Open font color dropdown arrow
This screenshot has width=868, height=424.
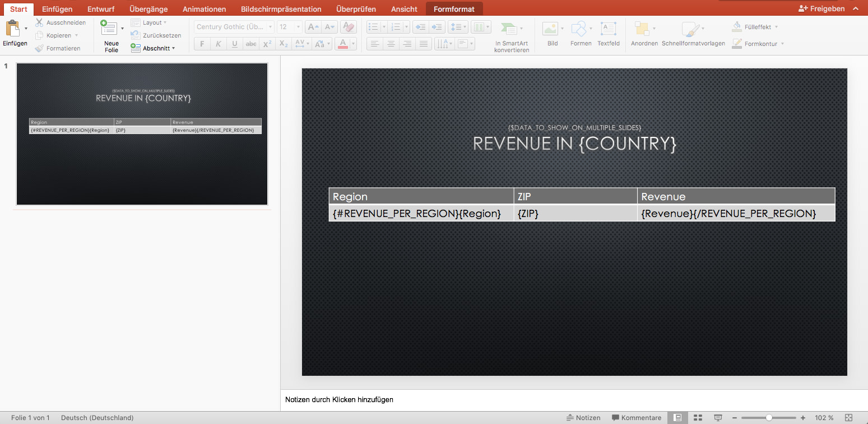tap(353, 44)
